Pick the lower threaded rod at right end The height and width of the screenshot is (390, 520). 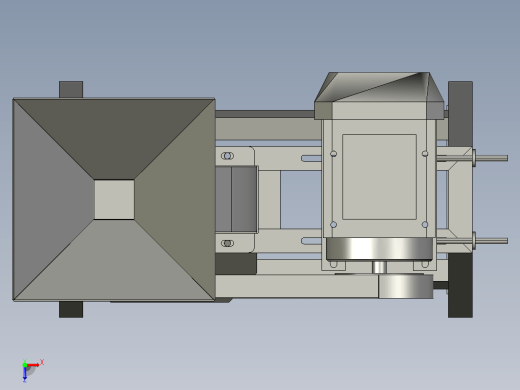click(x=490, y=241)
